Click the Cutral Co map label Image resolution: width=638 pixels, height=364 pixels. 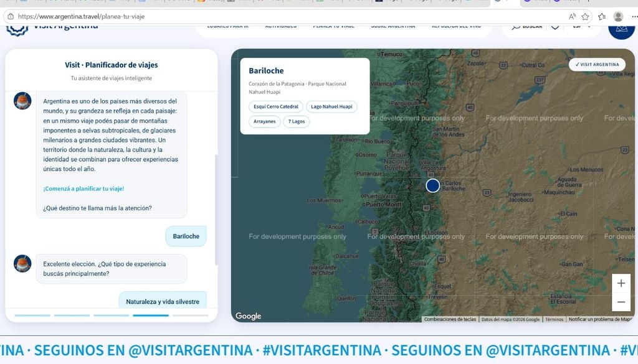tap(533, 65)
